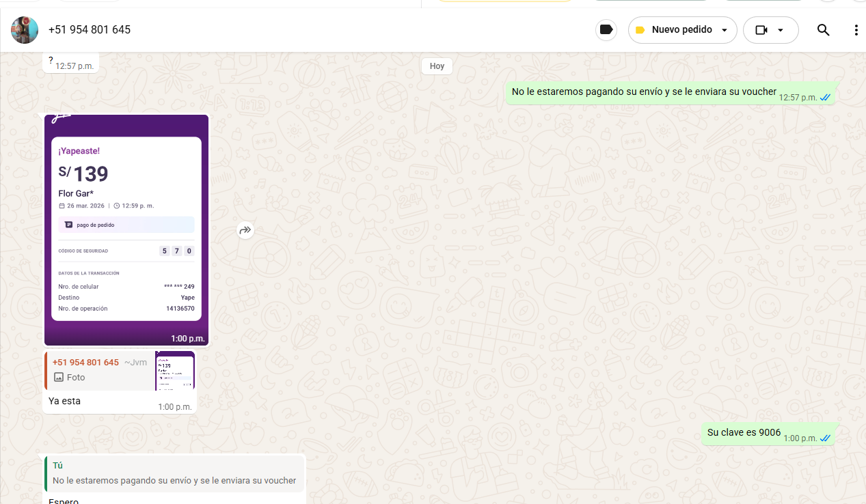Click the small quoted photo thumbnail
The width and height of the screenshot is (866, 504).
pyautogui.click(x=175, y=371)
